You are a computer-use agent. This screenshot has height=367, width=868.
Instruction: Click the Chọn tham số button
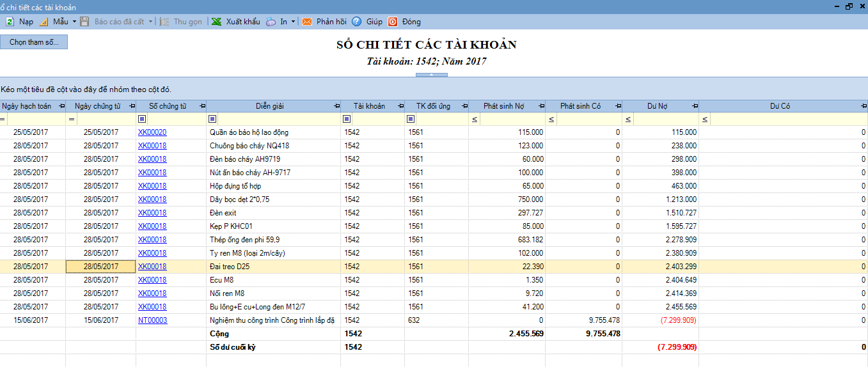34,42
